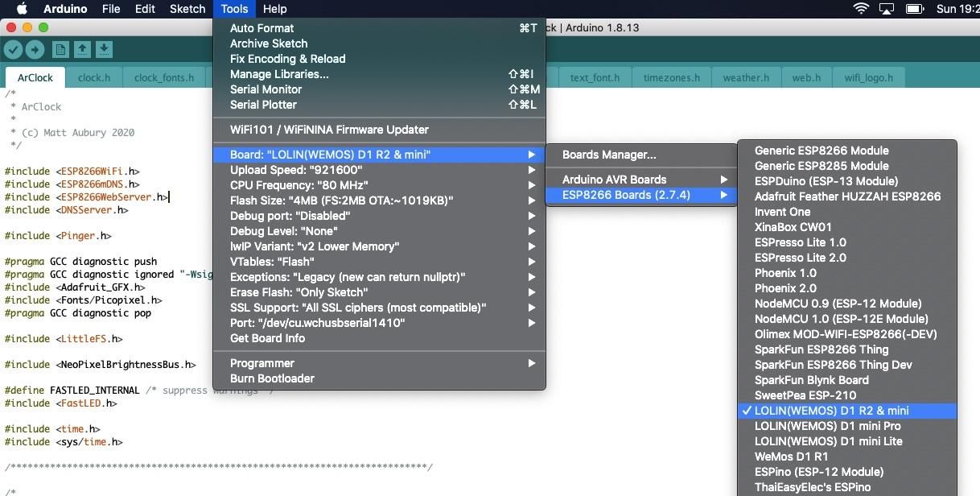980x496 pixels.
Task: Switch to the timezones.h tab
Action: point(672,78)
